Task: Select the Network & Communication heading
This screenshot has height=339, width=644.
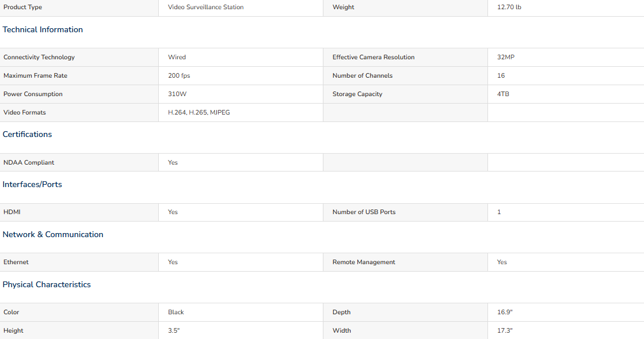Action: click(53, 234)
